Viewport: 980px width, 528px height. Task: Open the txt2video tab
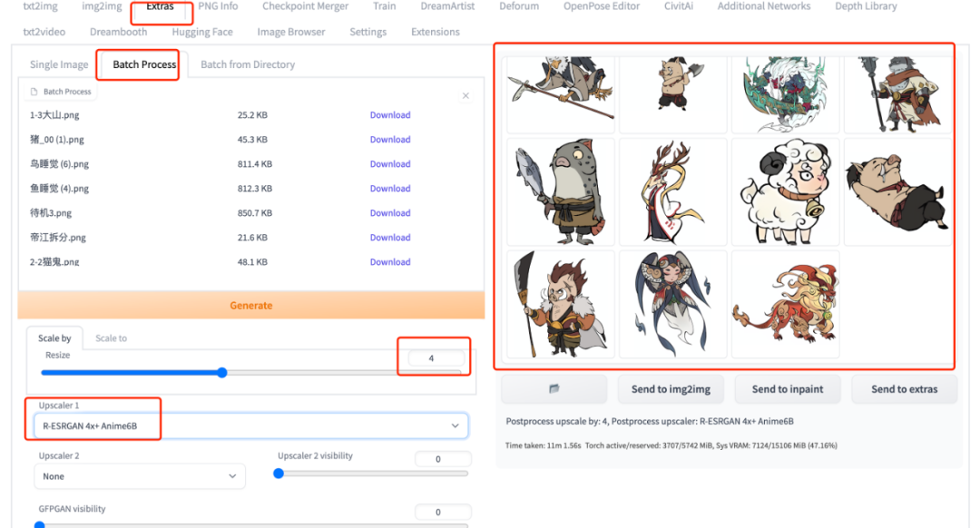(44, 32)
